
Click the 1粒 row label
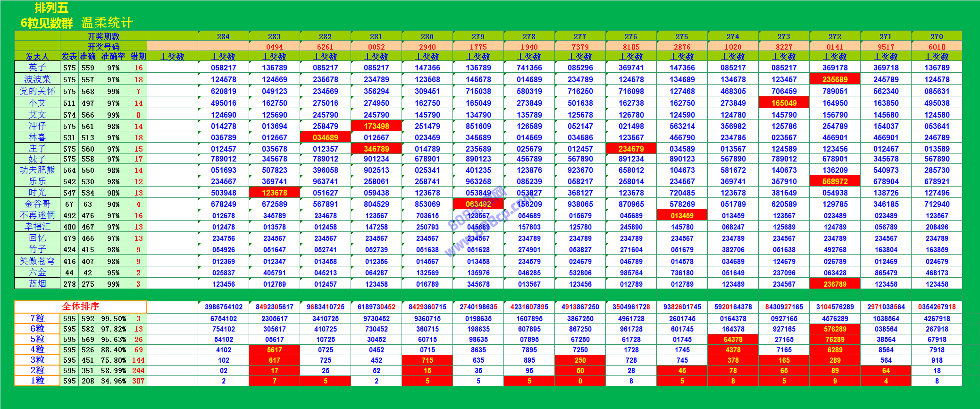coord(37,381)
